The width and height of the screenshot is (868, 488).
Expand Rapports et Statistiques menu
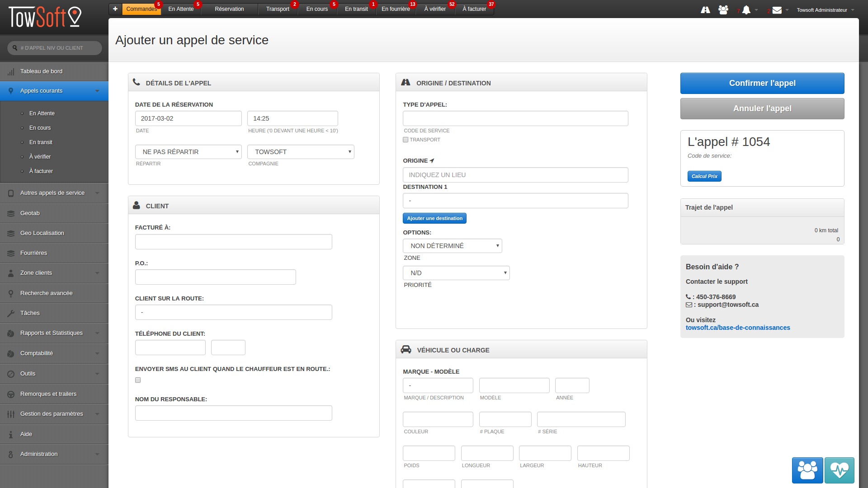tap(52, 333)
